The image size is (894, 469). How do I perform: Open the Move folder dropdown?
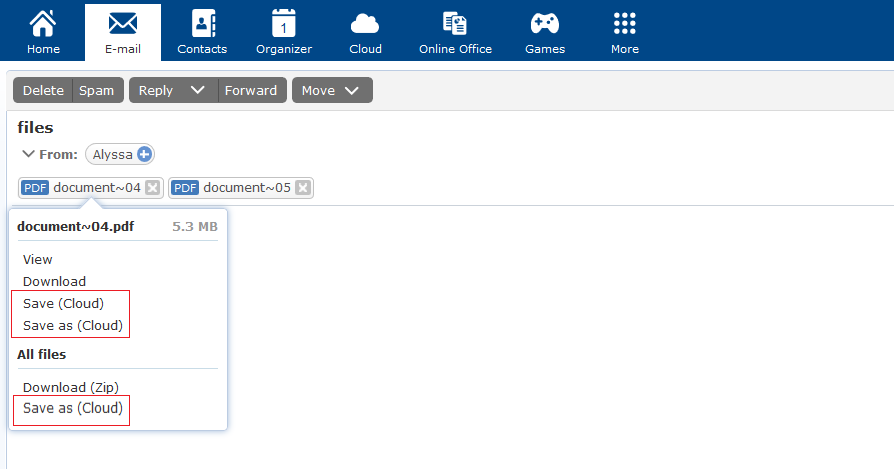pos(332,90)
